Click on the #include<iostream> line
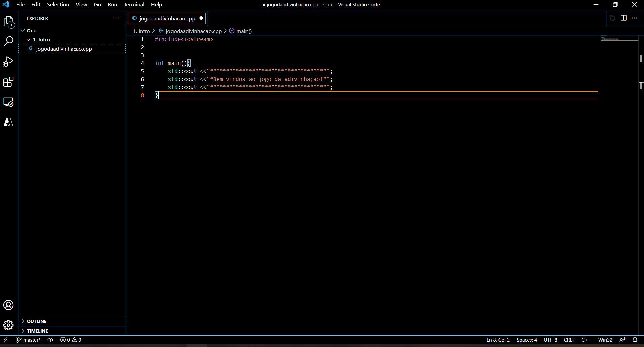Image resolution: width=644 pixels, height=347 pixels. (x=184, y=39)
